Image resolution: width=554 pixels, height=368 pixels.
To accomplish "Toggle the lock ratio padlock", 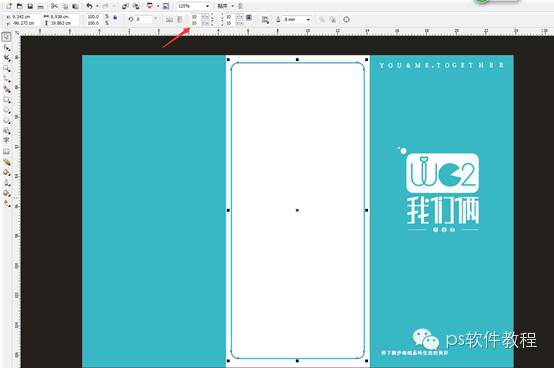I will (115, 17).
